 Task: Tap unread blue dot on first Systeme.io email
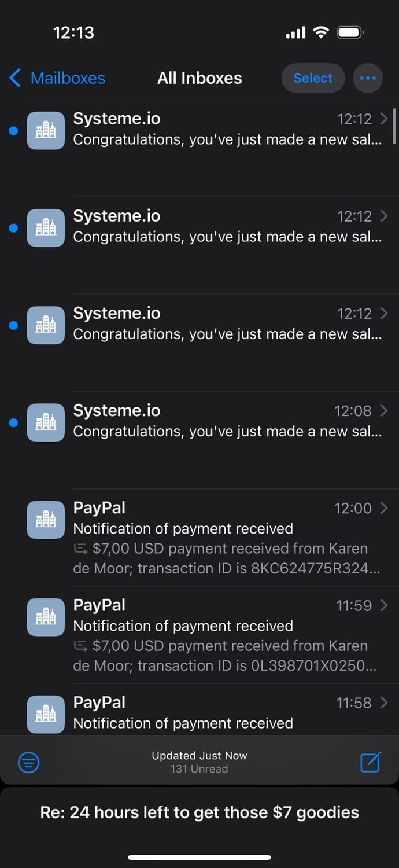pos(14,131)
